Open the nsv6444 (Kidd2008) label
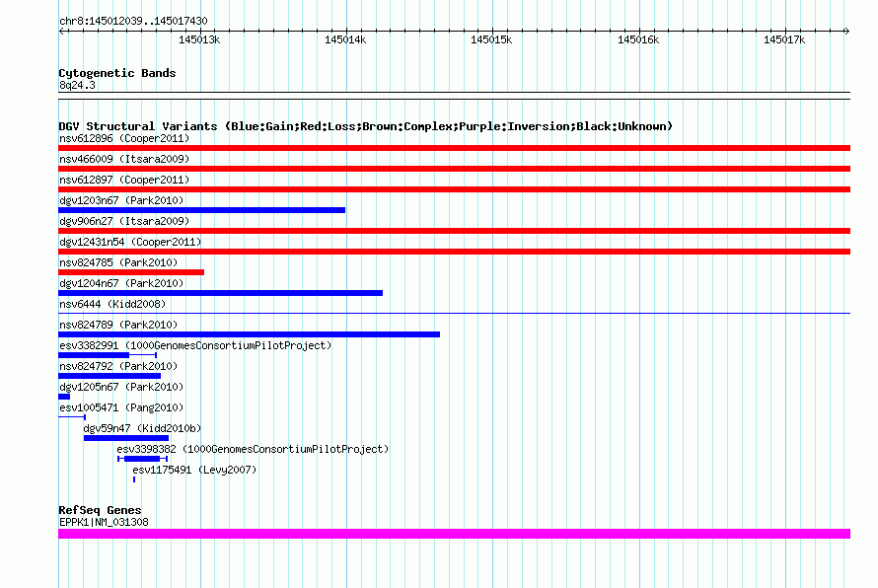The height and width of the screenshot is (588, 878). point(112,304)
